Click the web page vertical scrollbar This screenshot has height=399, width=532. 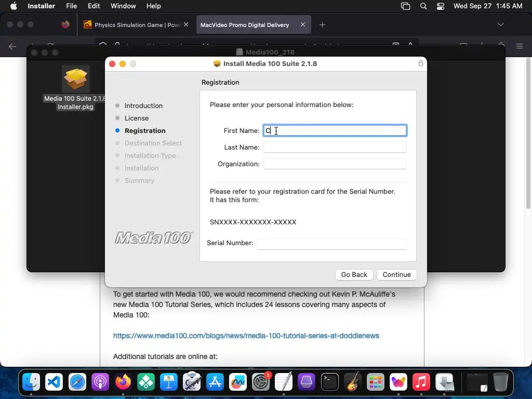pos(528,134)
